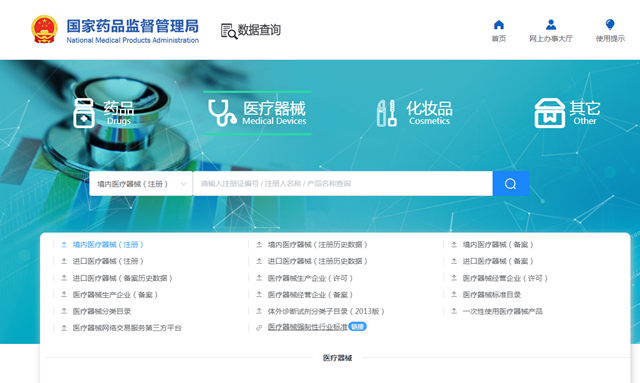640x383 pixels.
Task: Select the 化妆品 Cosmetics icon
Action: [387, 113]
